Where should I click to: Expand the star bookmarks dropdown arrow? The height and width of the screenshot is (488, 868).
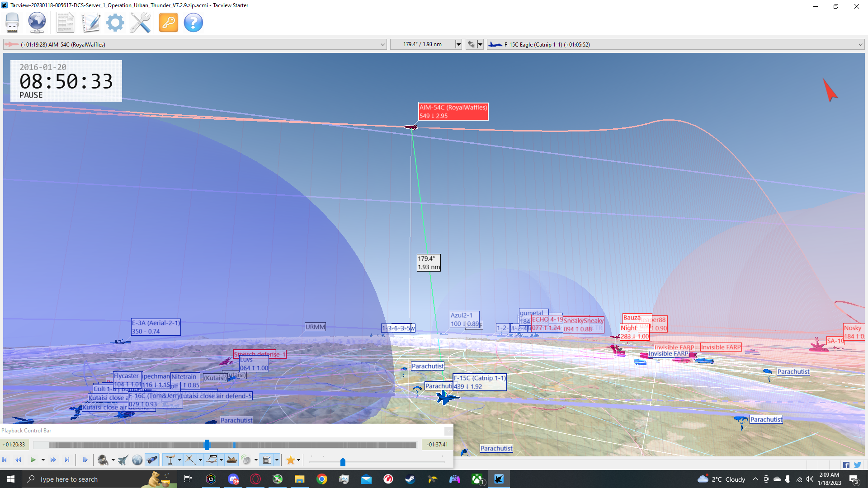(298, 460)
